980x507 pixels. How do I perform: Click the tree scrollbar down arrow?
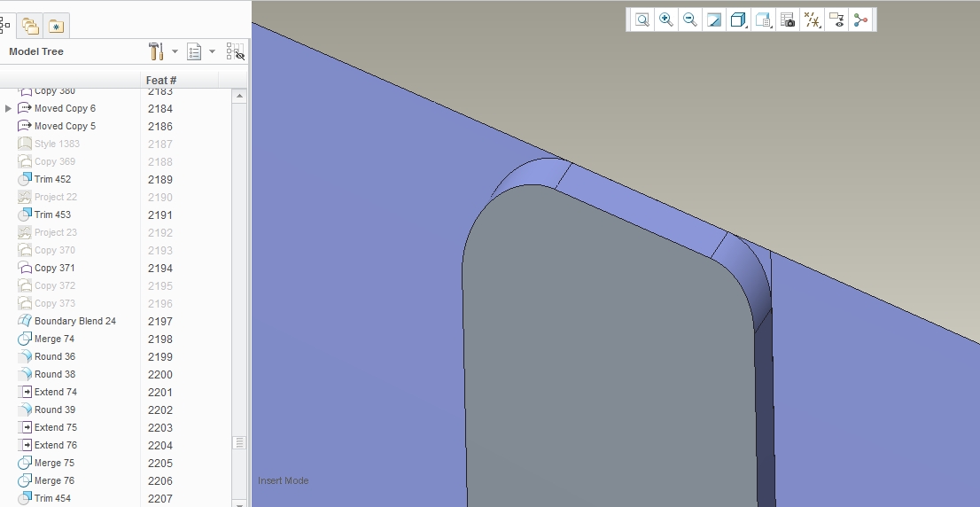238,503
